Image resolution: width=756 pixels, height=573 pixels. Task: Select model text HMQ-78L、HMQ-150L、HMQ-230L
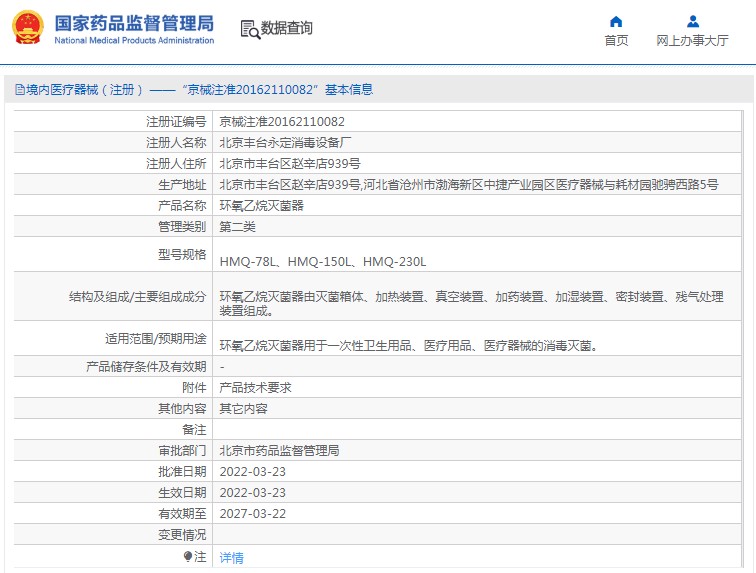pos(323,261)
